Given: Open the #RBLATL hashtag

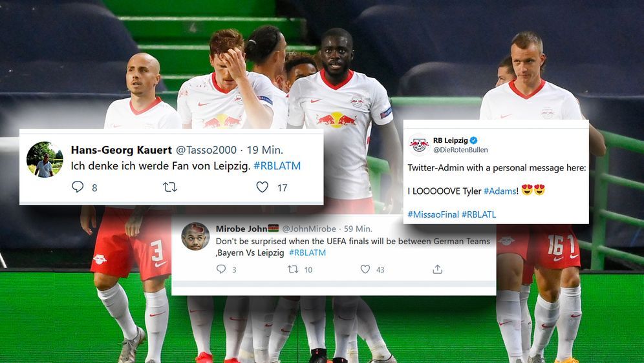Looking at the screenshot, I should point(479,214).
